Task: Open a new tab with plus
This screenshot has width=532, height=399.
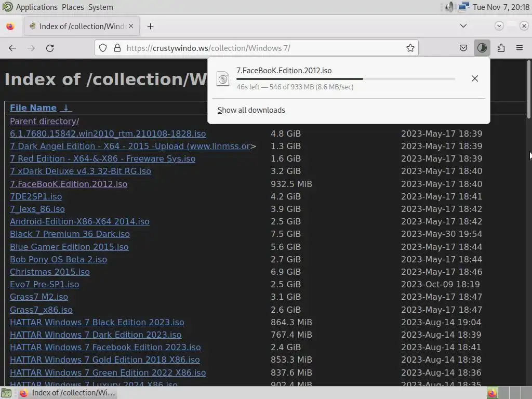Action: pyautogui.click(x=150, y=26)
